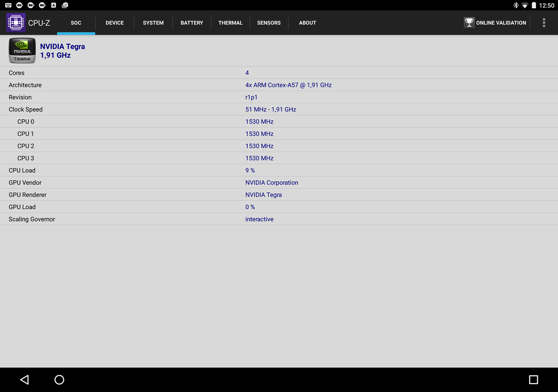The image size is (558, 392).
Task: Tap the Cores value 4
Action: [247, 73]
